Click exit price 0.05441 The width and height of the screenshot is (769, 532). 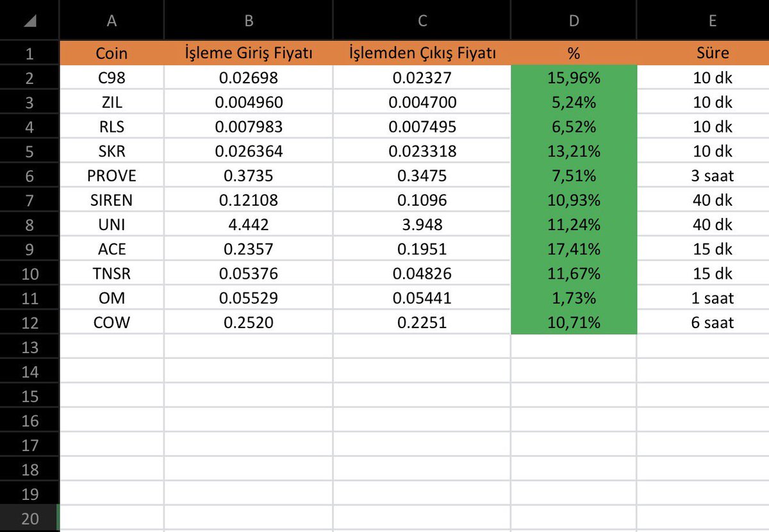pyautogui.click(x=422, y=298)
